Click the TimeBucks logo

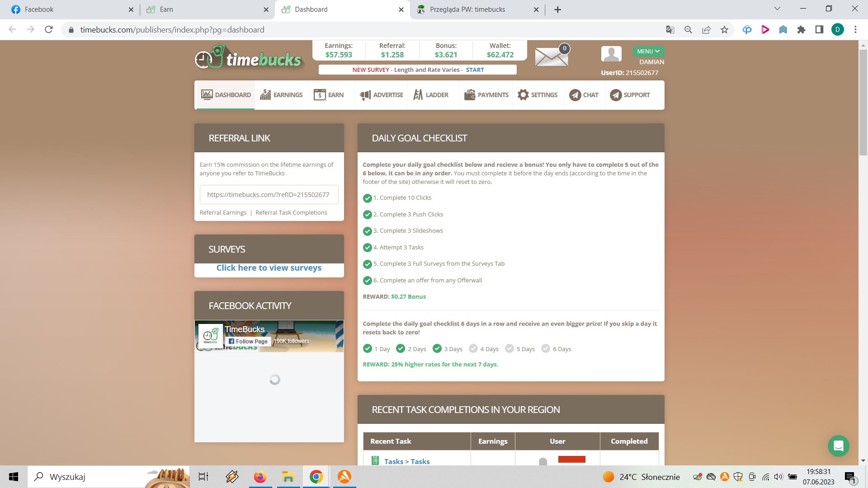[248, 57]
